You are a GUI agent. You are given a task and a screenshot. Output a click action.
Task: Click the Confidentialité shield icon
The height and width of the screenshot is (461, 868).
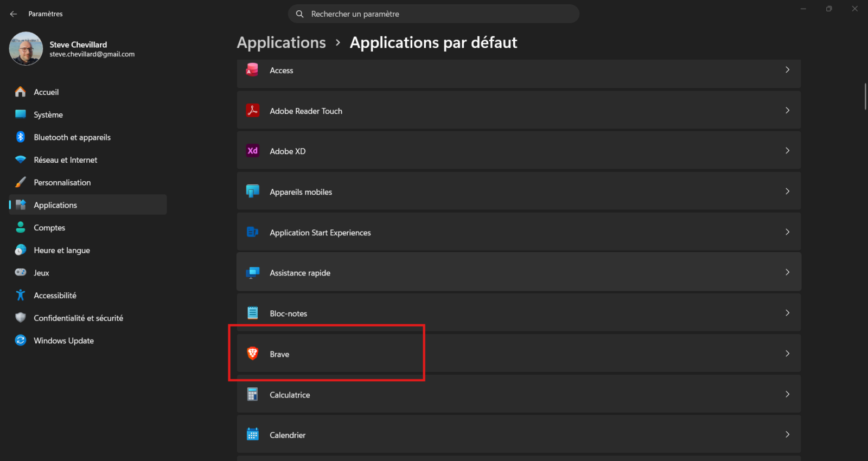click(21, 318)
